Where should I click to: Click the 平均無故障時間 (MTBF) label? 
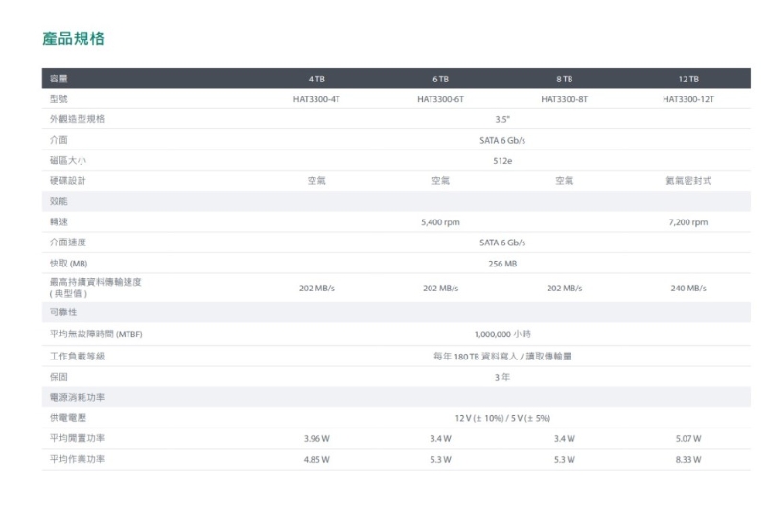pyautogui.click(x=96, y=334)
